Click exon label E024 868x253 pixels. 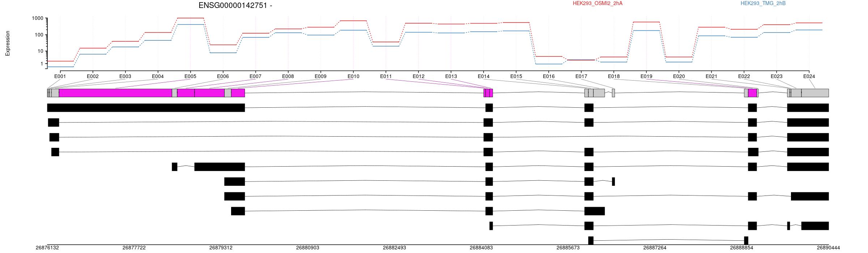(x=809, y=76)
